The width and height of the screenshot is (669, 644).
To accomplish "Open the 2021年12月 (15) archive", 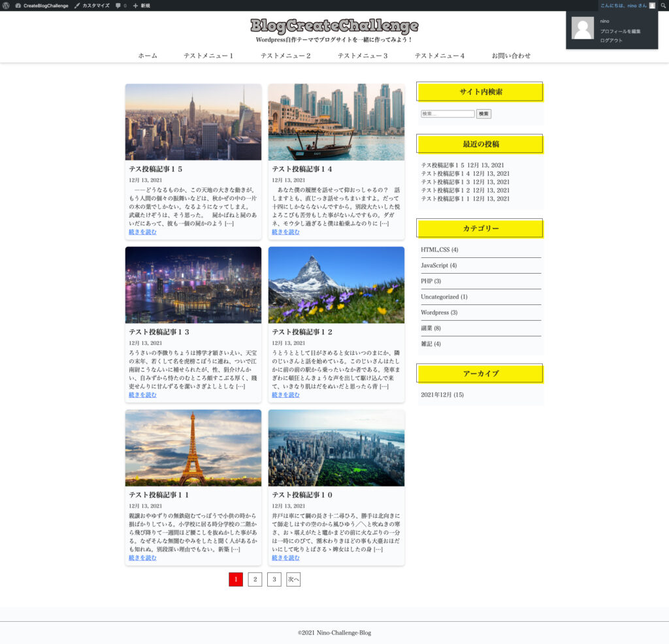I will tap(442, 395).
